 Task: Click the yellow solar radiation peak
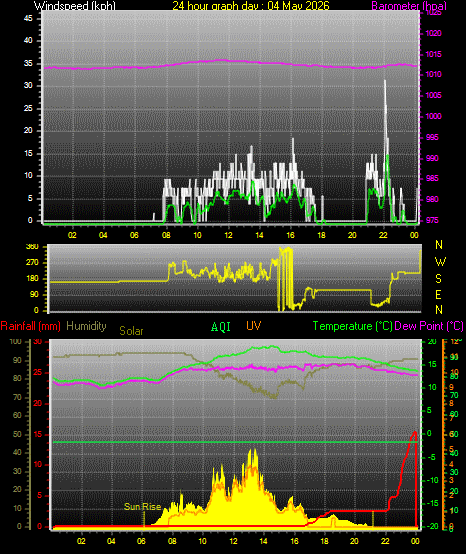253,451
